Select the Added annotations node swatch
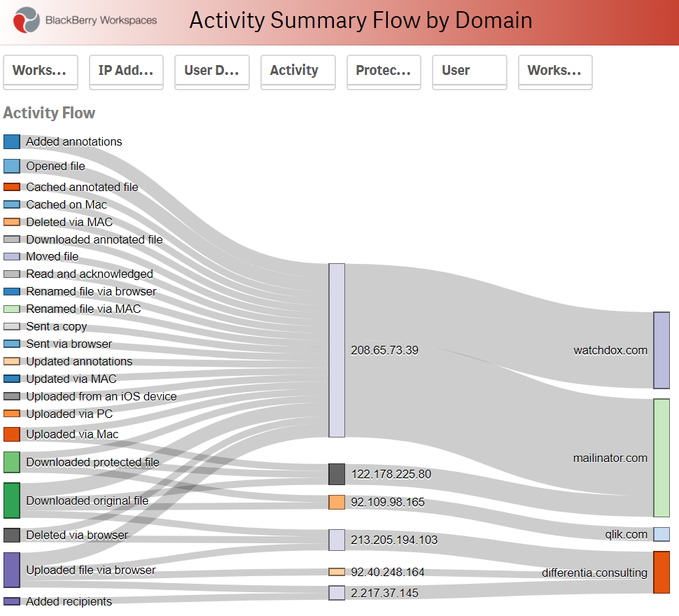The height and width of the screenshot is (616, 679). pyautogui.click(x=12, y=141)
